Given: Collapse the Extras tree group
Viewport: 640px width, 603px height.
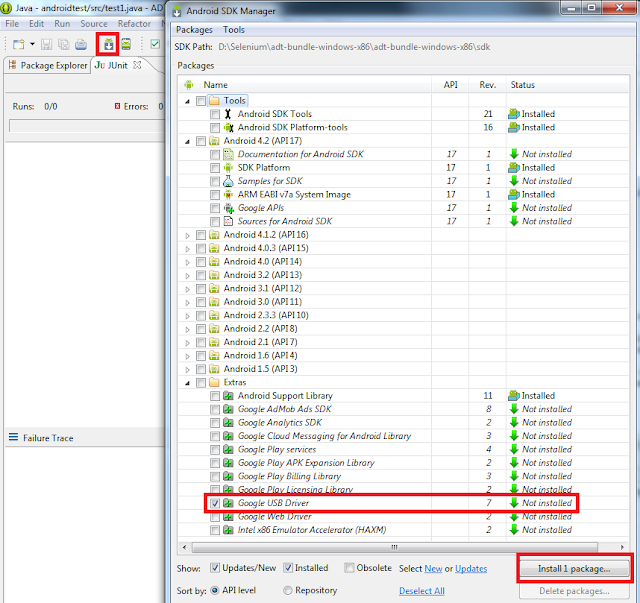Looking at the screenshot, I should 187,383.
